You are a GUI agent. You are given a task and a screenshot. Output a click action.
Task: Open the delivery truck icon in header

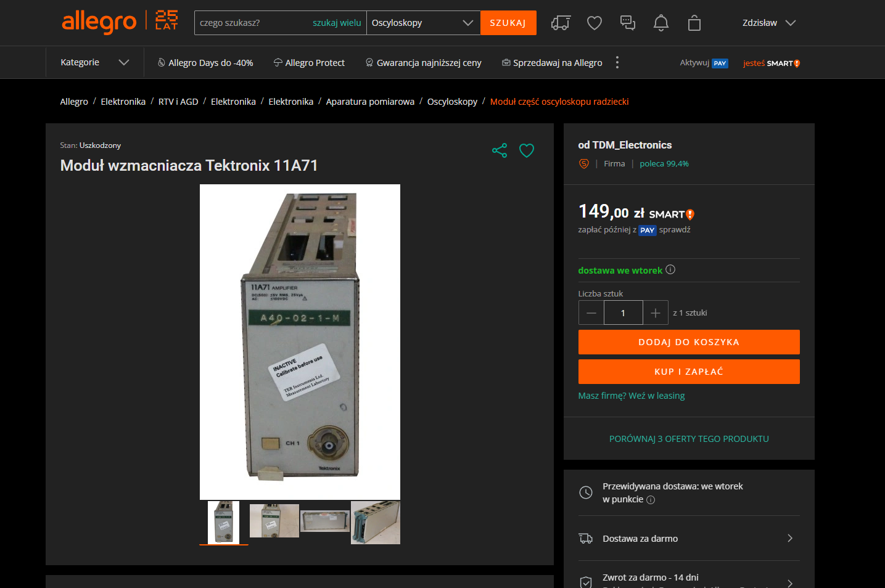click(561, 23)
